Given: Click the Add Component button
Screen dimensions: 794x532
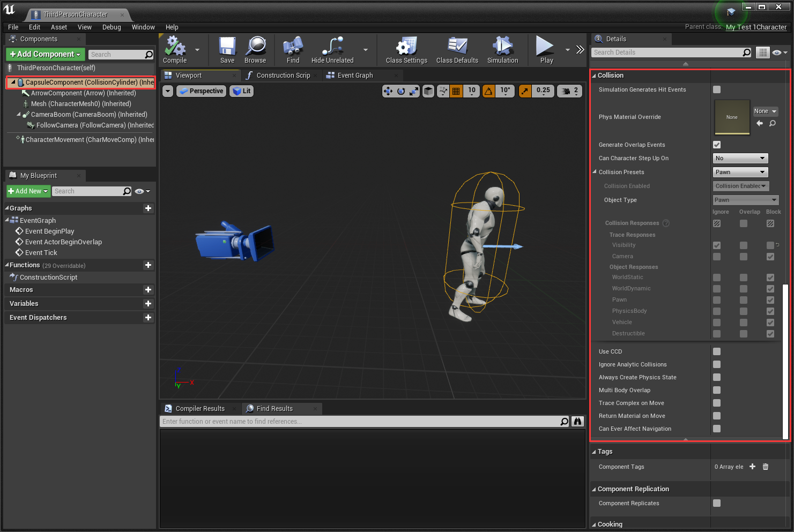Looking at the screenshot, I should pyautogui.click(x=45, y=54).
